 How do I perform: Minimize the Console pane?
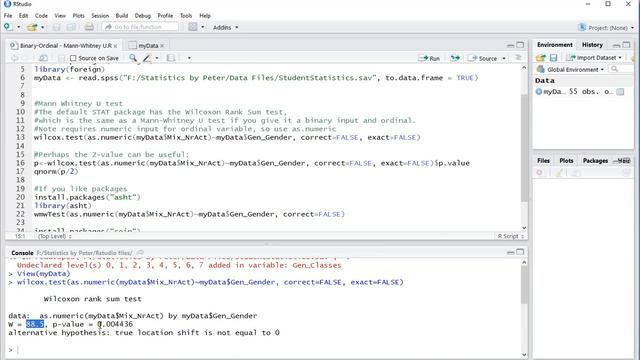510,253
